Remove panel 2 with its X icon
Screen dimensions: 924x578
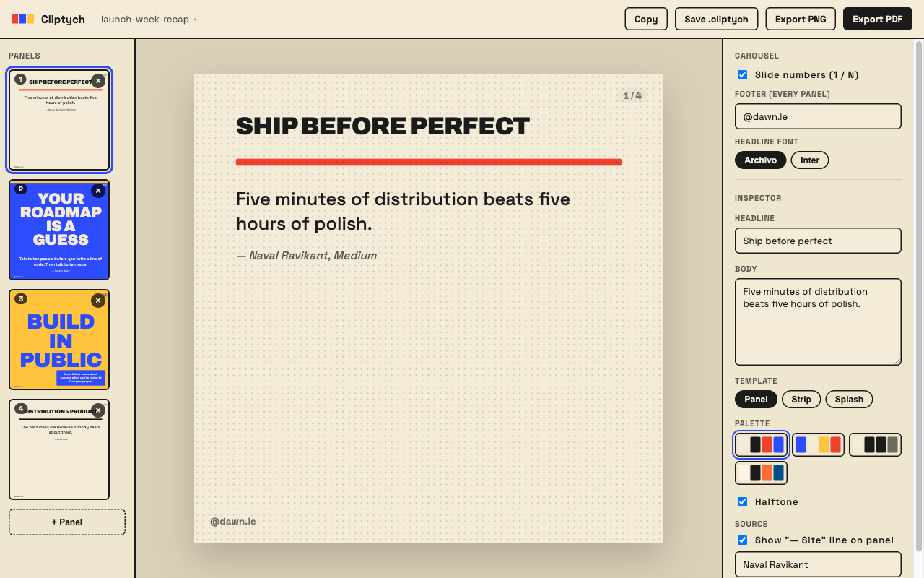[98, 191]
